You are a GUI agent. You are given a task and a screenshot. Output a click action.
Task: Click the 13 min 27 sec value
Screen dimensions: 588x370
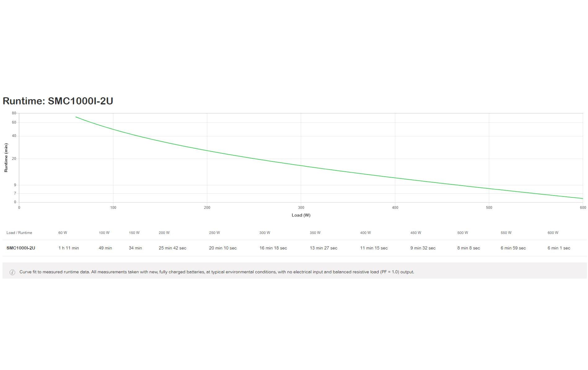pos(323,248)
